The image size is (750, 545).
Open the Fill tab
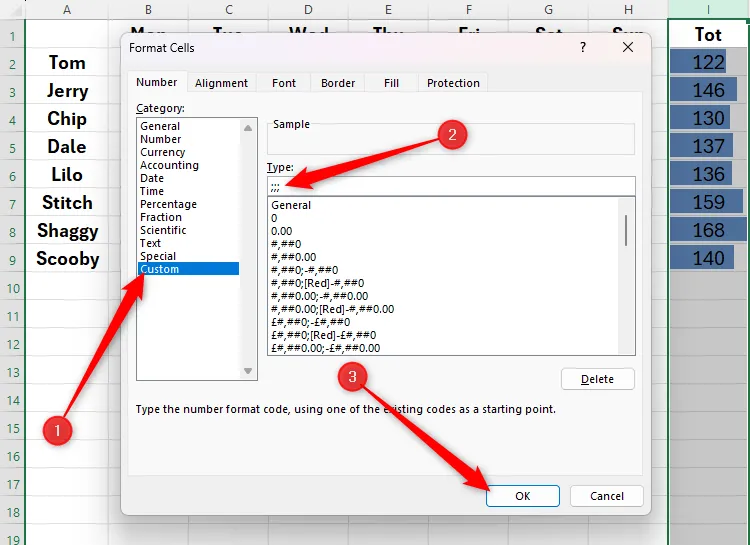point(391,83)
